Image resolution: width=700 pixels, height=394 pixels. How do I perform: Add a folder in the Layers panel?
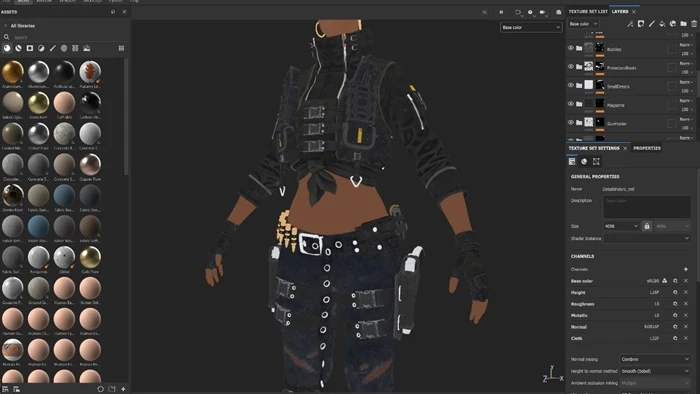(683, 24)
